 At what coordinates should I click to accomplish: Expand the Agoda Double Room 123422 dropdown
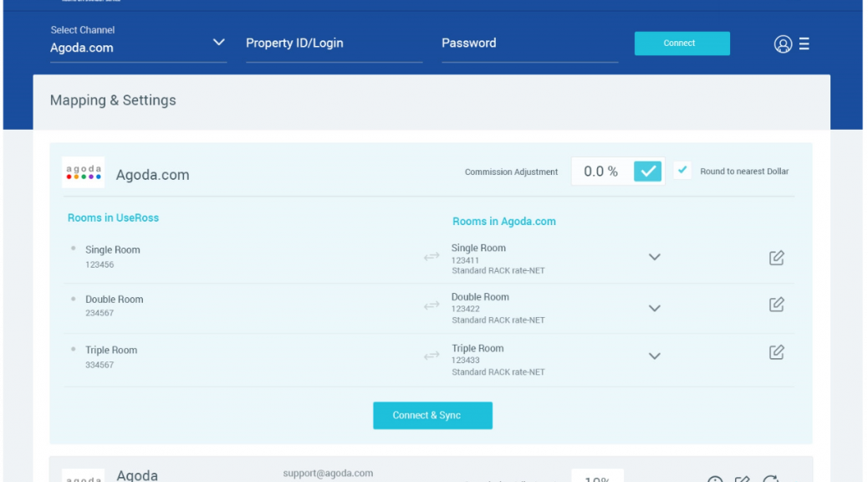[x=654, y=309]
